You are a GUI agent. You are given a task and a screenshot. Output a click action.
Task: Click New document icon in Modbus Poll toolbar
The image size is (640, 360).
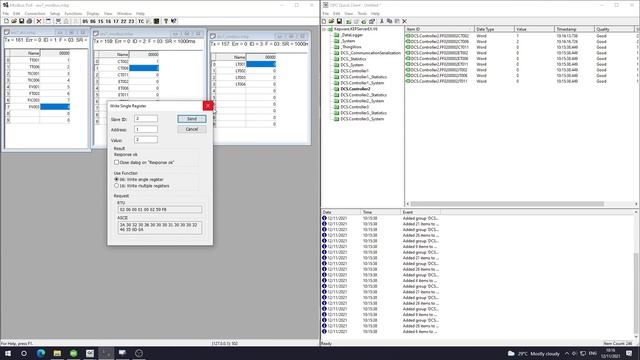click(6, 21)
